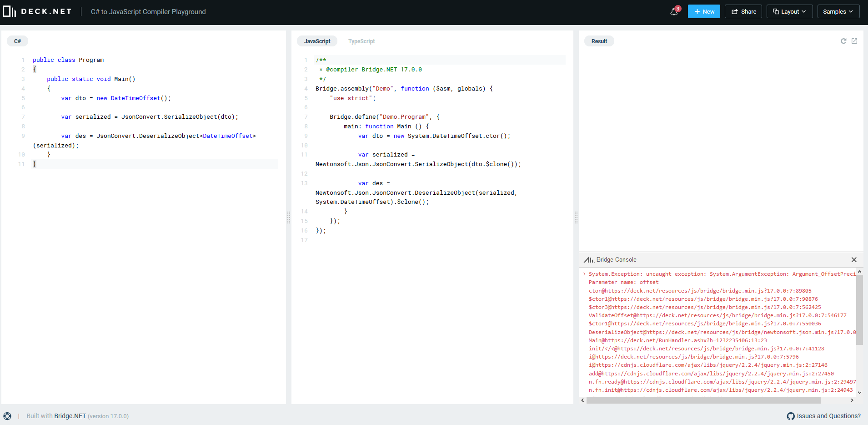The image size is (868, 425).
Task: Open the Layout dropdown
Action: tap(789, 11)
